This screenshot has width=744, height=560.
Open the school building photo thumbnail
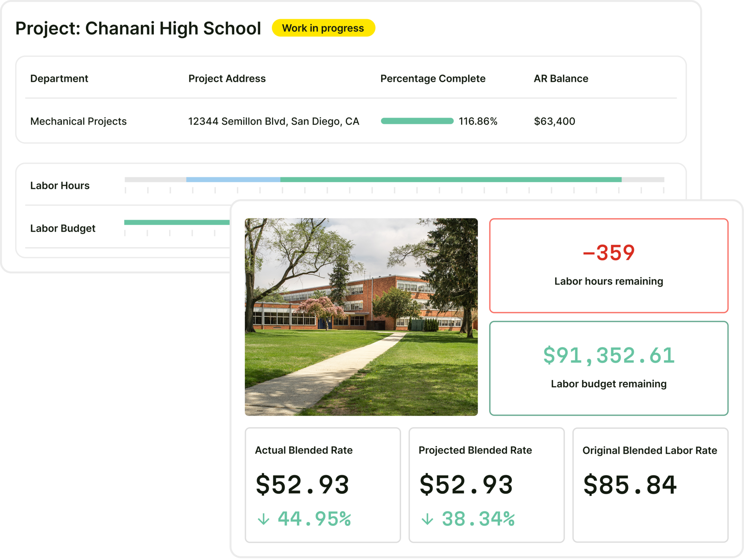click(x=361, y=317)
